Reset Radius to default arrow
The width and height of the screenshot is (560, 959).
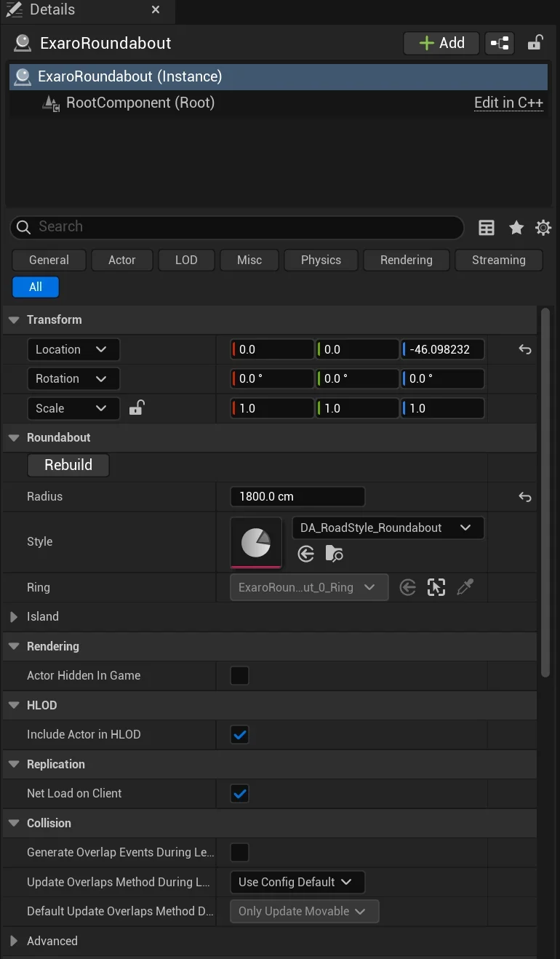[525, 497]
